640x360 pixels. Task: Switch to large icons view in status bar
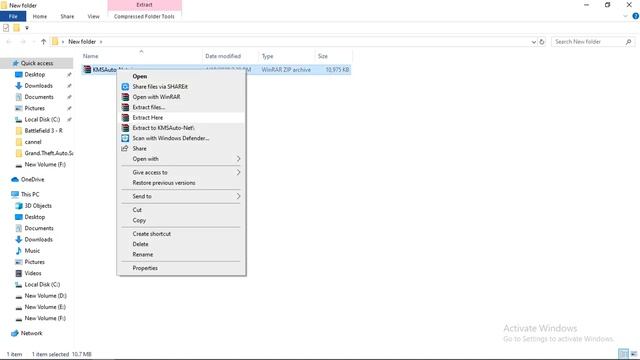click(634, 354)
